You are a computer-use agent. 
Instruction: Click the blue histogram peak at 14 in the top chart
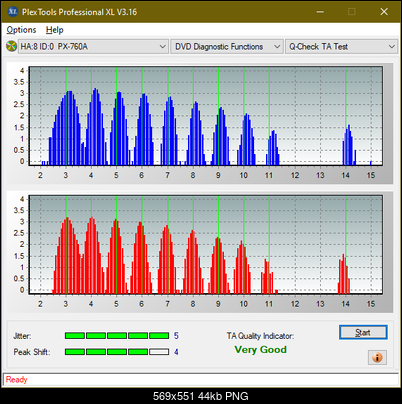pyautogui.click(x=349, y=145)
